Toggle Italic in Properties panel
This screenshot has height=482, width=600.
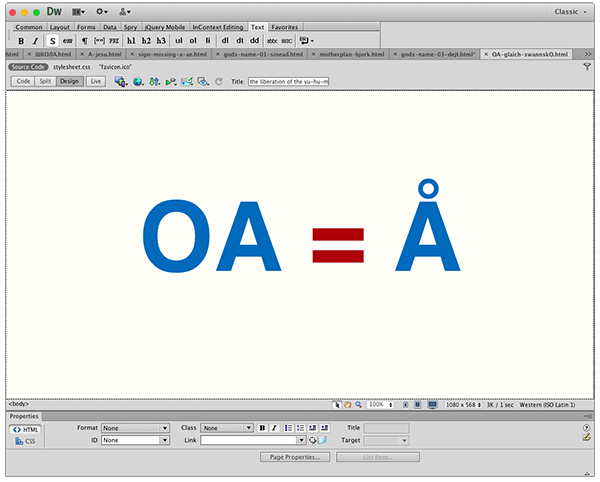pos(274,428)
